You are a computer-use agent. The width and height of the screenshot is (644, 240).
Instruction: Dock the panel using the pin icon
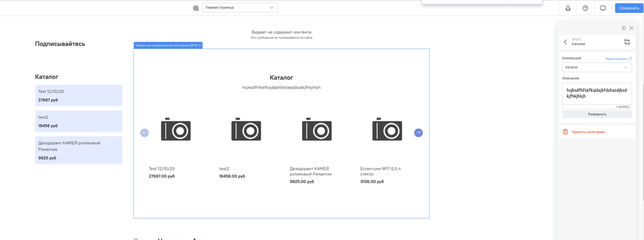click(x=624, y=28)
